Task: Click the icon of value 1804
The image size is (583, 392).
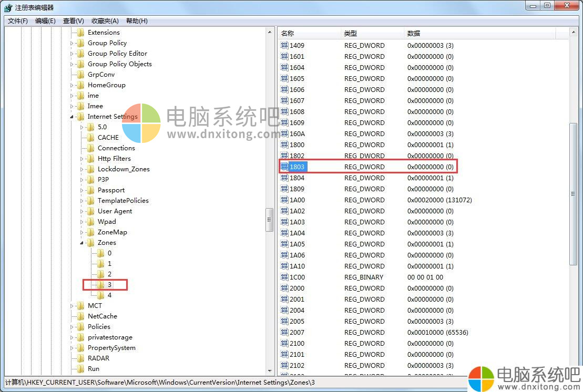Action: click(x=284, y=178)
